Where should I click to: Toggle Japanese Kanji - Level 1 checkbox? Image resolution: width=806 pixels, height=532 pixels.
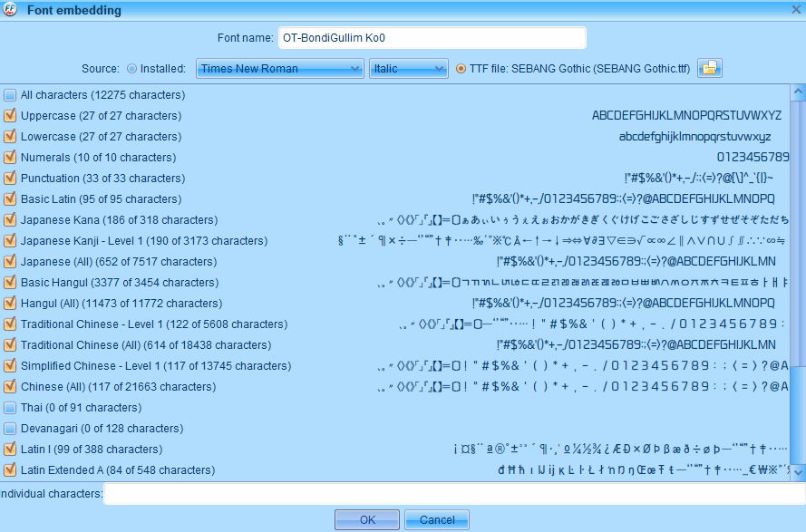point(10,240)
